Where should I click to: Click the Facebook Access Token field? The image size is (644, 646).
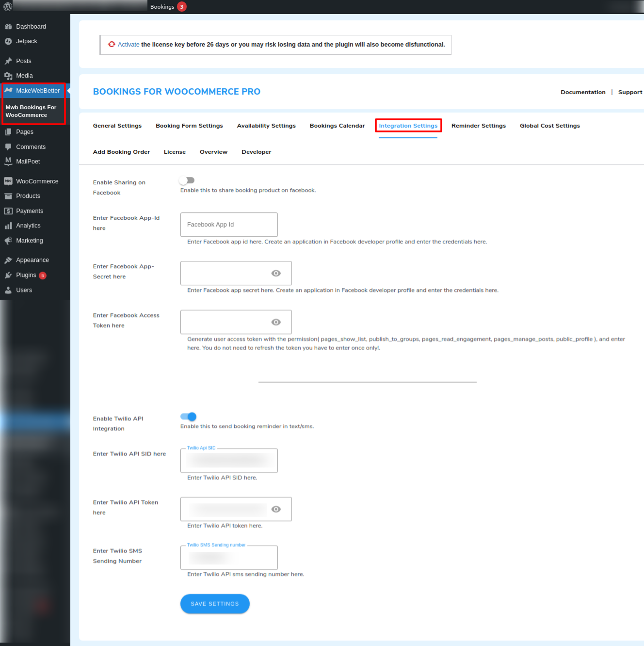[x=236, y=322]
